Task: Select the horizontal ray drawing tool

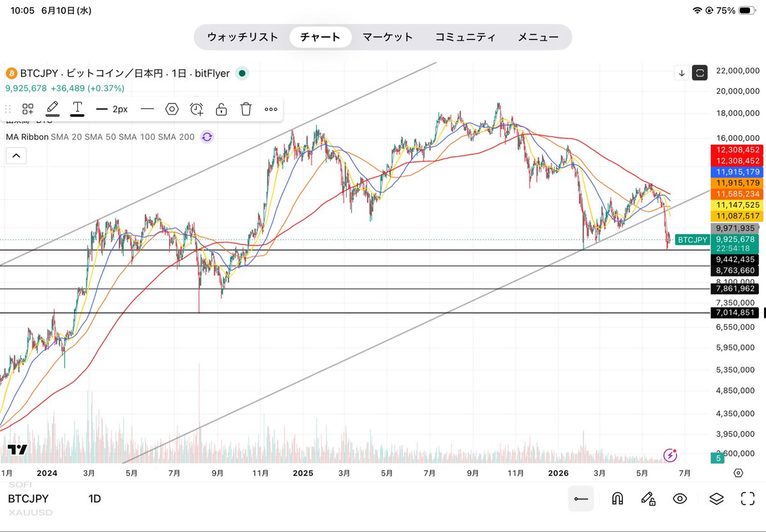Action: pyautogui.click(x=581, y=498)
